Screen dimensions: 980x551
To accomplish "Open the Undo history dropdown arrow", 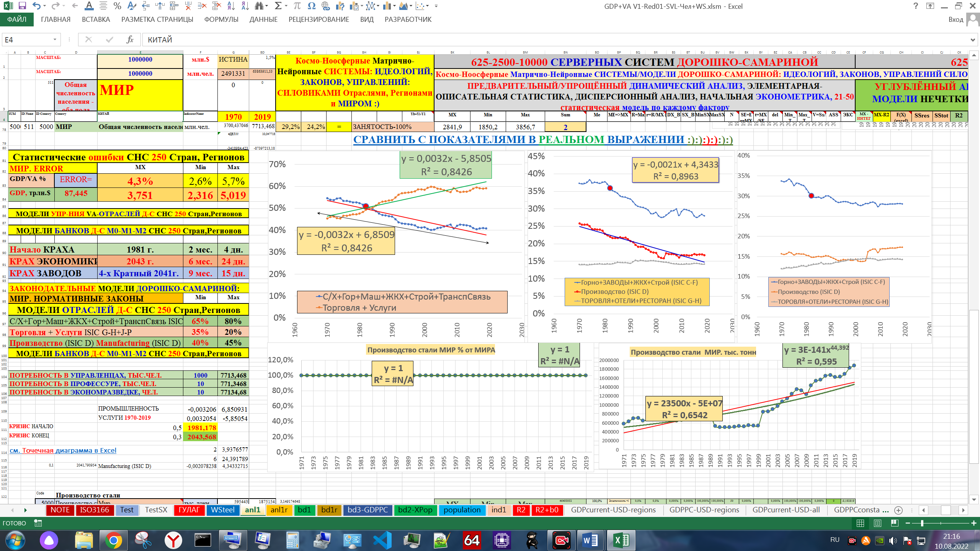I will (x=45, y=6).
